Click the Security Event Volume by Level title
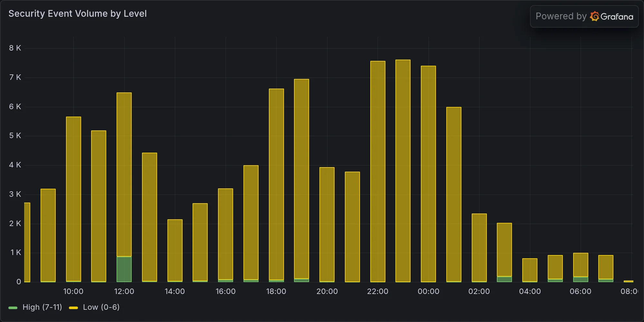This screenshot has width=644, height=322. (x=78, y=14)
